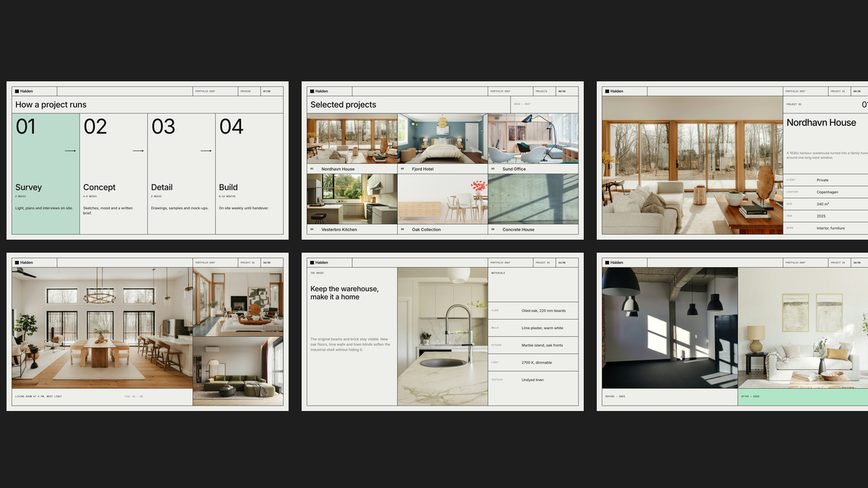Click Halden logo on Selected projects slide
Viewport: 868px width, 488px height.
pyautogui.click(x=319, y=91)
